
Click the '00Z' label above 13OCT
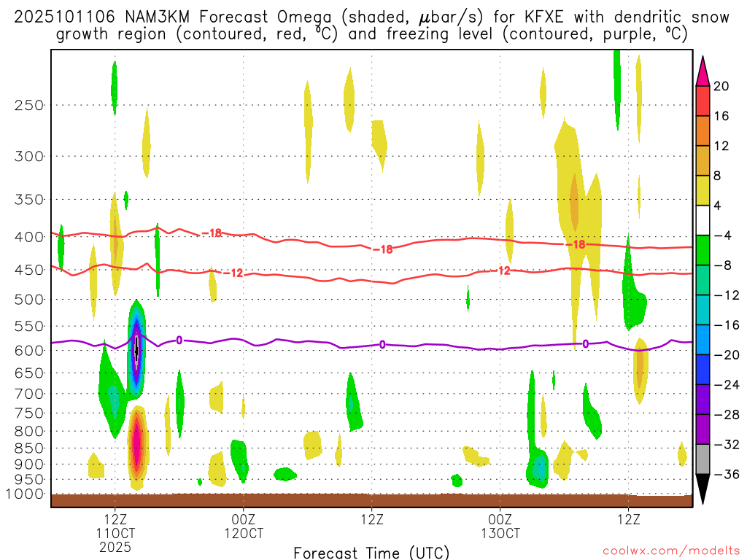[500, 519]
